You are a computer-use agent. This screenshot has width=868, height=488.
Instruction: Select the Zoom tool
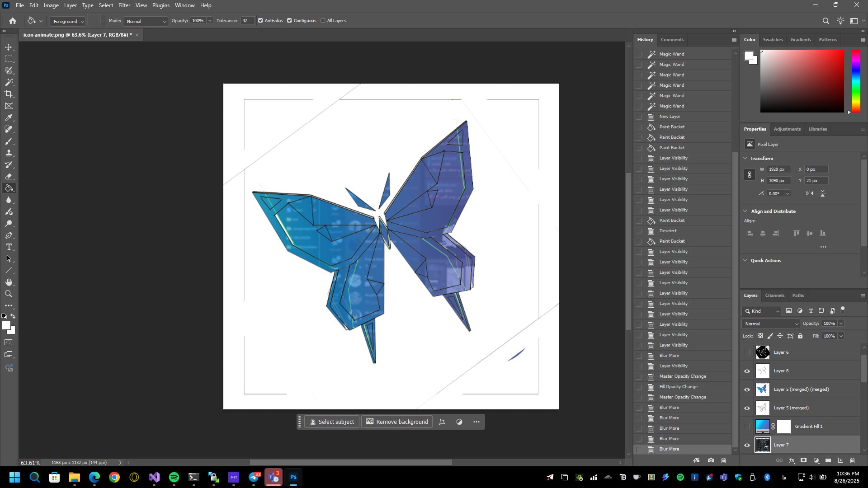coord(9,294)
